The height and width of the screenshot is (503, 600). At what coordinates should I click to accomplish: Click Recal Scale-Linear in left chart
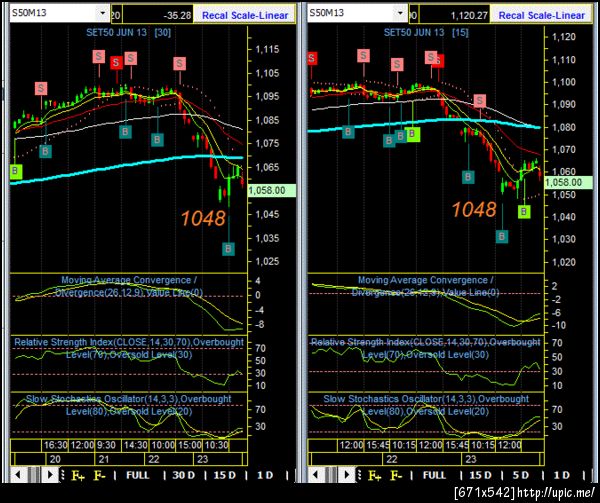245,15
